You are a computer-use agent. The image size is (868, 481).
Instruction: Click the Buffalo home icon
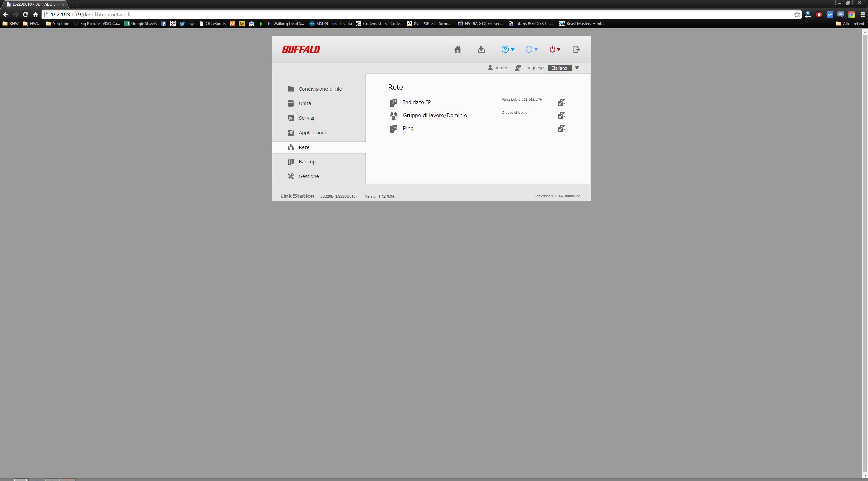pyautogui.click(x=457, y=50)
